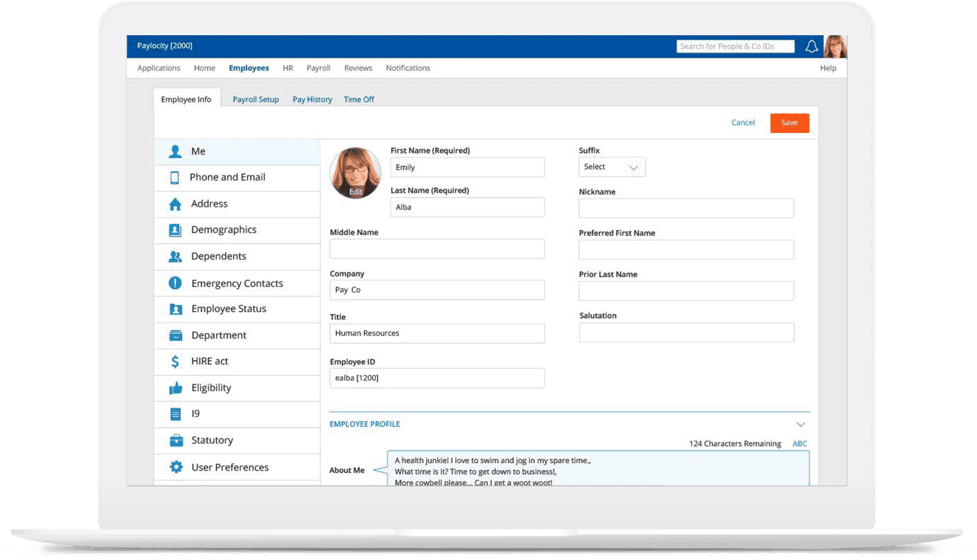This screenshot has height=560, width=977.
Task: Focus the Search for People & Co IDs field
Action: (x=735, y=46)
